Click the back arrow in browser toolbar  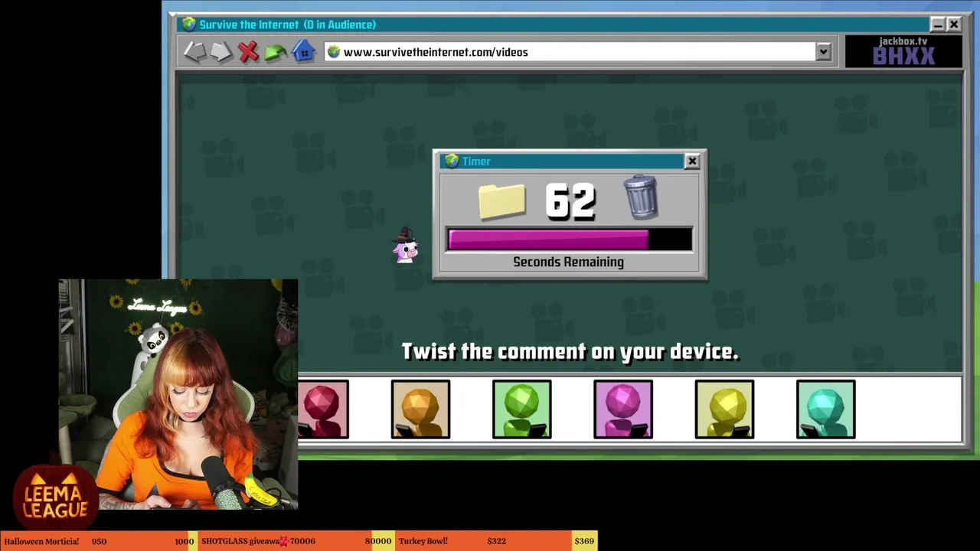[194, 52]
